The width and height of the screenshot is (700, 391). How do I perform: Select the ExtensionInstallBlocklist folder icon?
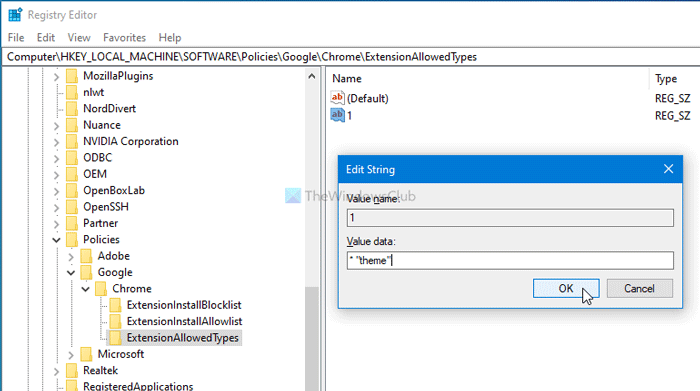[116, 305]
